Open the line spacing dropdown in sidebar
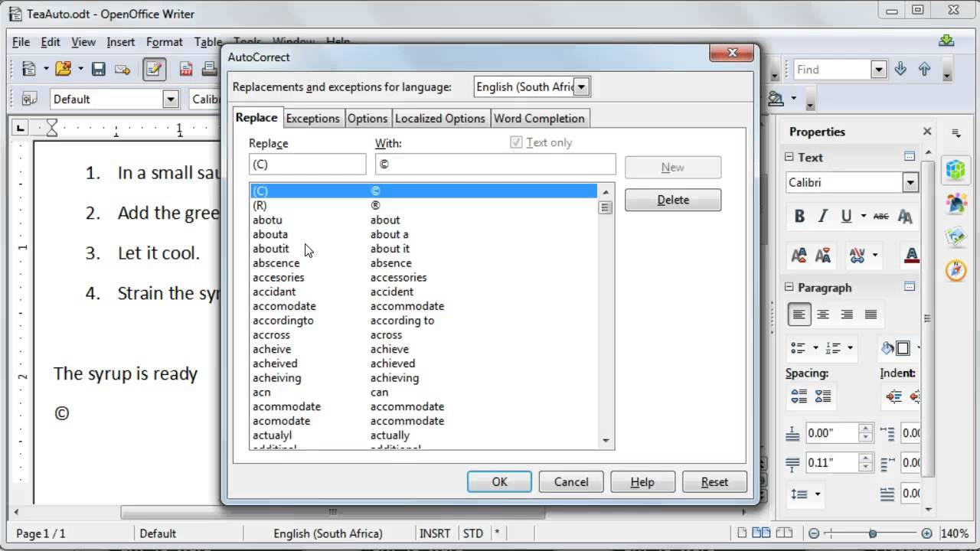Viewport: 980px width, 551px height. 818,494
